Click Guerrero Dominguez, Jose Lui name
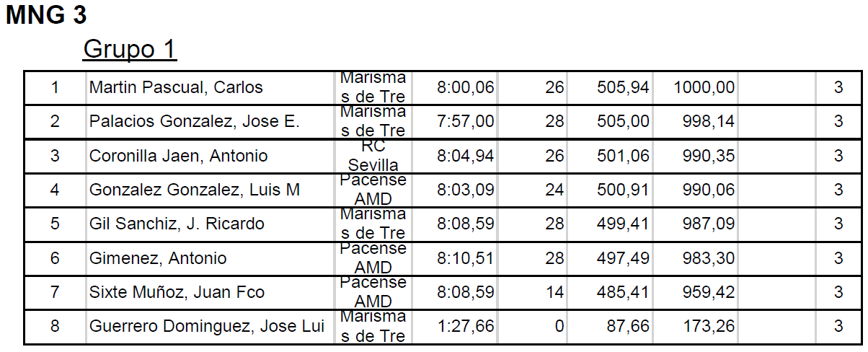The width and height of the screenshot is (868, 352). (x=206, y=326)
